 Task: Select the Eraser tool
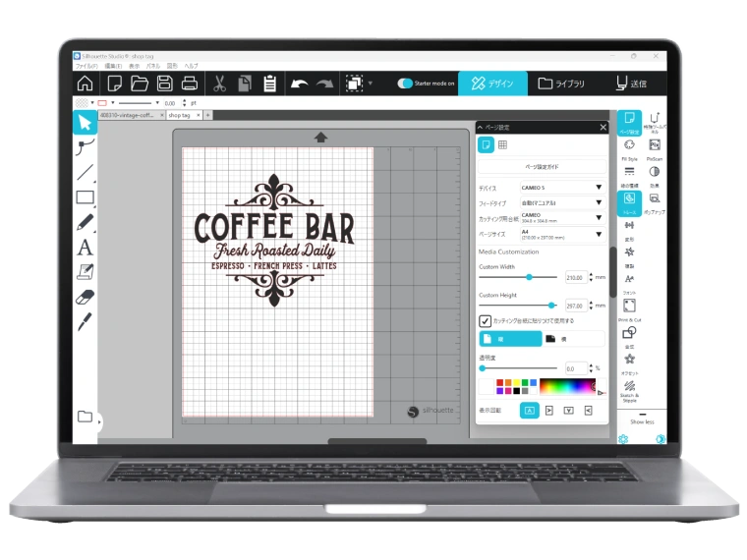[86, 297]
